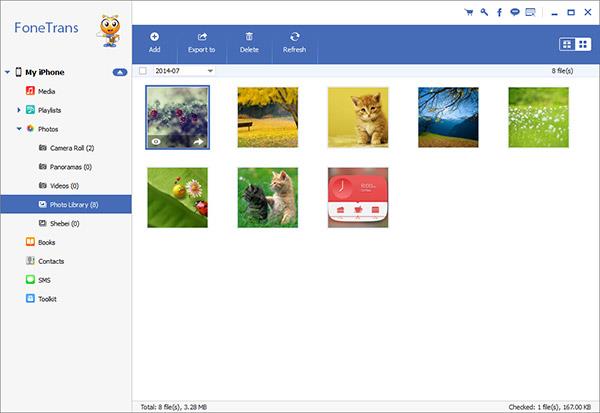
Task: Open the Contacts section
Action: [x=50, y=260]
